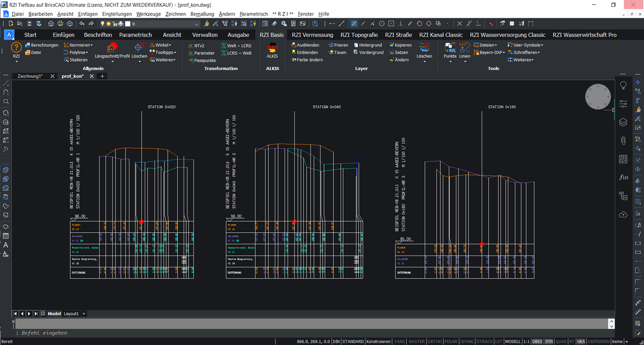Viewport: 644px width, 345px height.
Task: Click the command line input field
Action: [x=312, y=333]
